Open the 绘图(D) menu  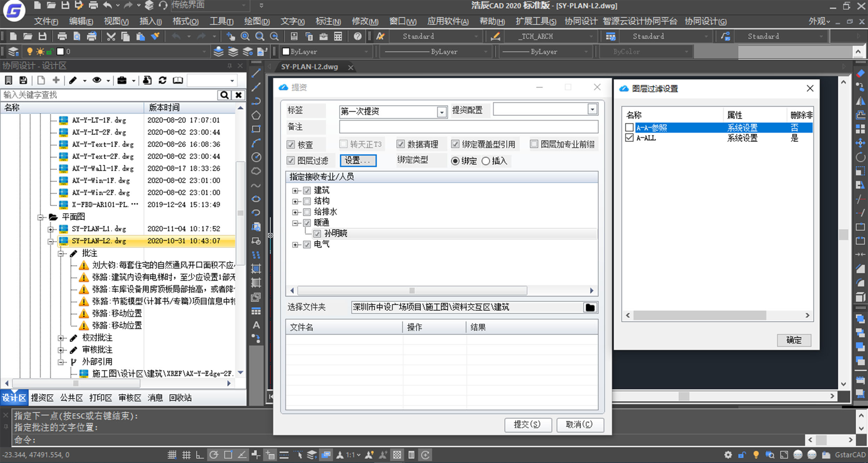pos(257,21)
